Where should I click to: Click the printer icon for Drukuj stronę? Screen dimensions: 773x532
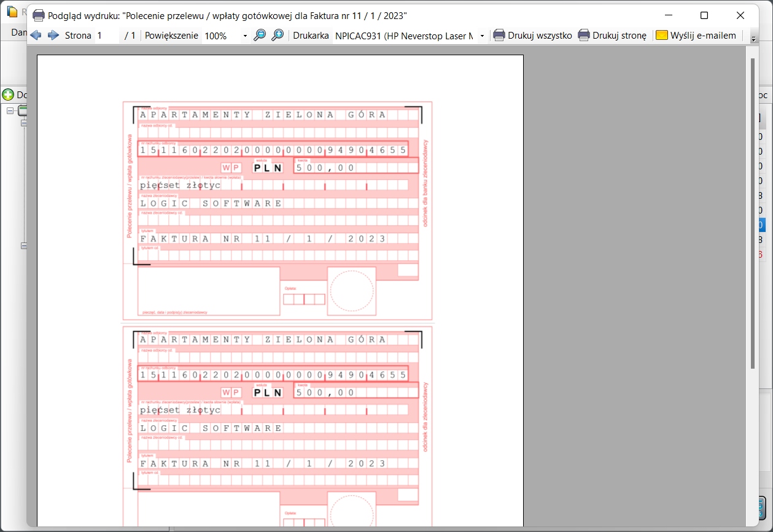[x=584, y=36]
